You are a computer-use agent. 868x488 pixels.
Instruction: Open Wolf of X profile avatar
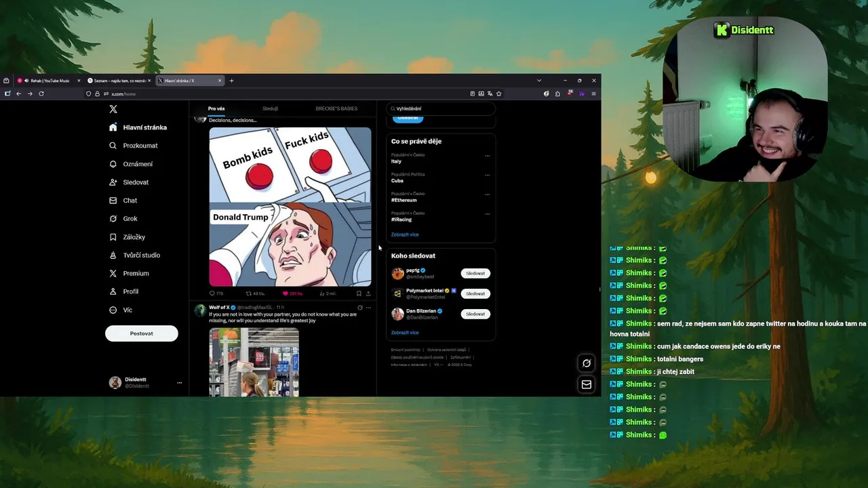(x=200, y=310)
